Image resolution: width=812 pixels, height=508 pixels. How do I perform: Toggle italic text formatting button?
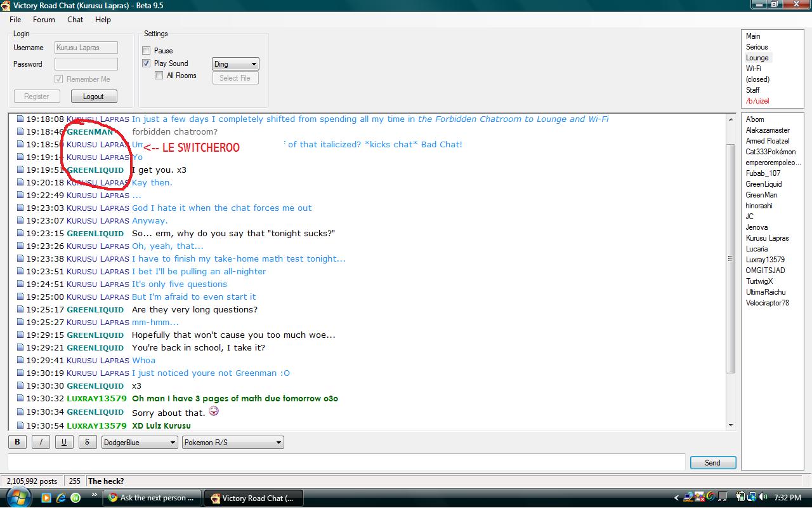tap(41, 443)
